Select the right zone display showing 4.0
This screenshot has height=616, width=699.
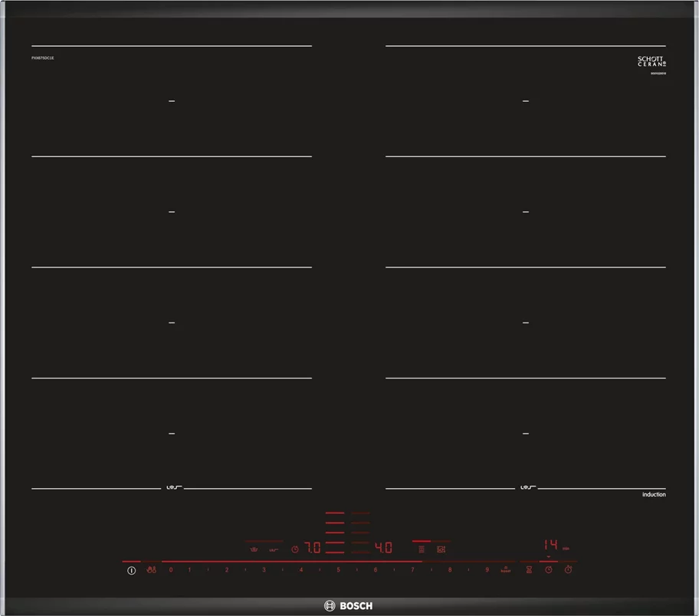[x=382, y=548]
